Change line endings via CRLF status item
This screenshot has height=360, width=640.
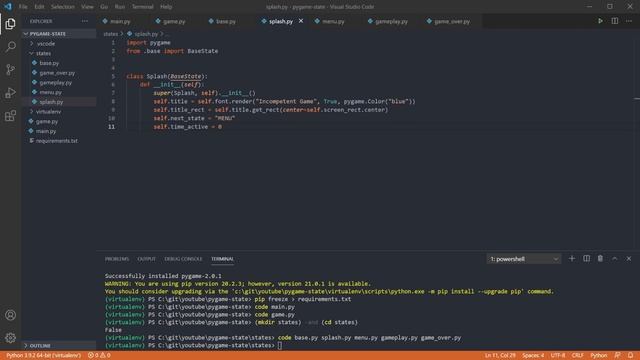[x=577, y=356]
